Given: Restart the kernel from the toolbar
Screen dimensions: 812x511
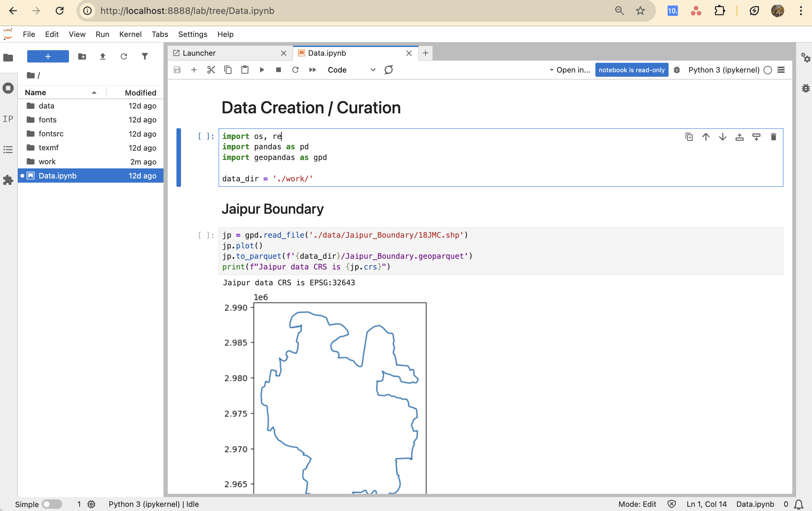Looking at the screenshot, I should [x=295, y=70].
